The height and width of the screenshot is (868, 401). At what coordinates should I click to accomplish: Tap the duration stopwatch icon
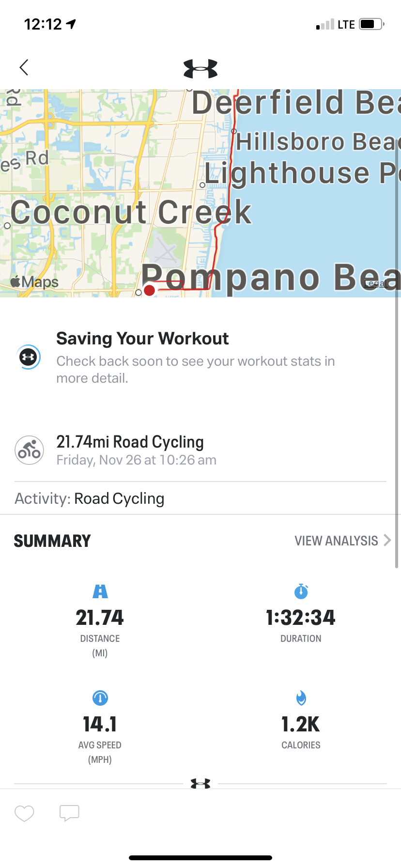[301, 591]
